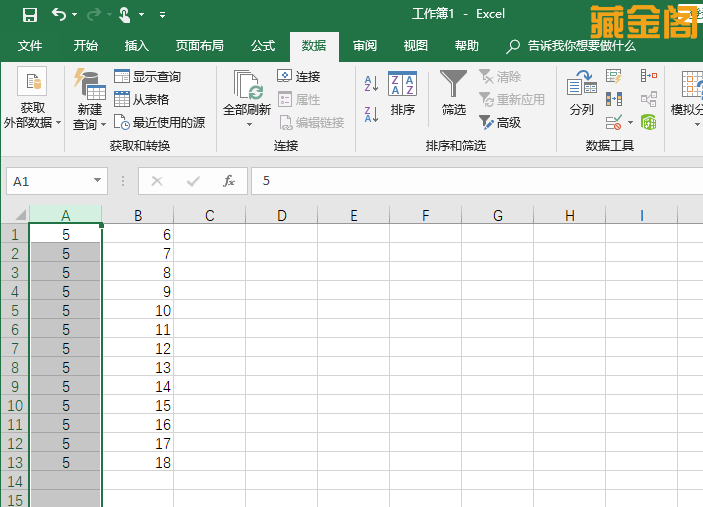Select row 14 header
703x507 pixels.
click(x=15, y=481)
